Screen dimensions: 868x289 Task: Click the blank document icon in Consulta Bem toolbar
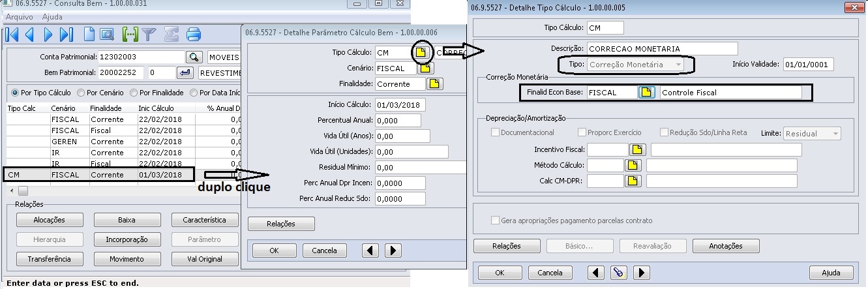(x=89, y=35)
